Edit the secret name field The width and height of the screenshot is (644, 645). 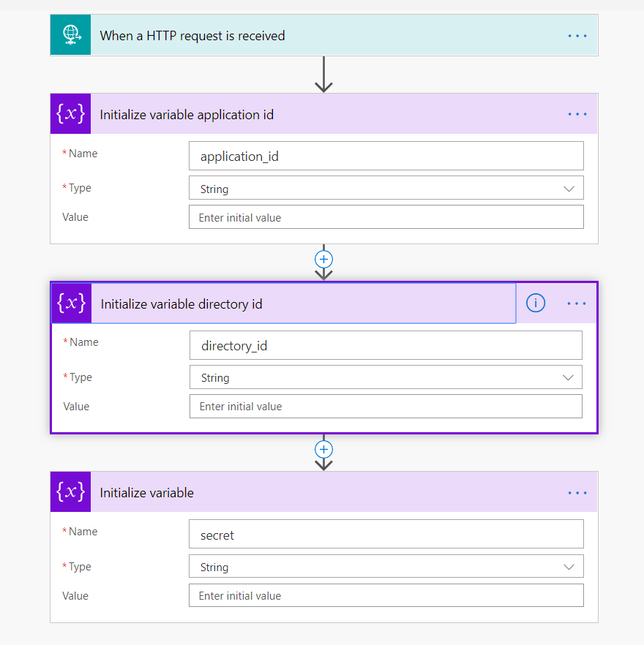coord(386,535)
